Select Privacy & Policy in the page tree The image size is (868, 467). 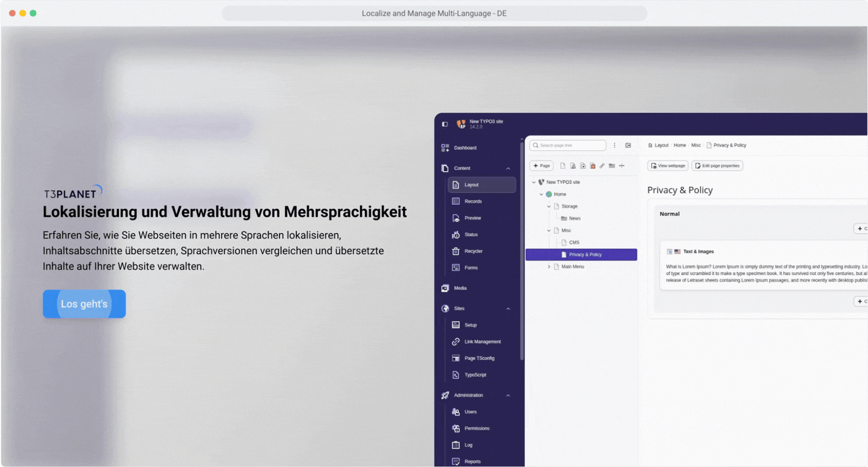coord(582,255)
